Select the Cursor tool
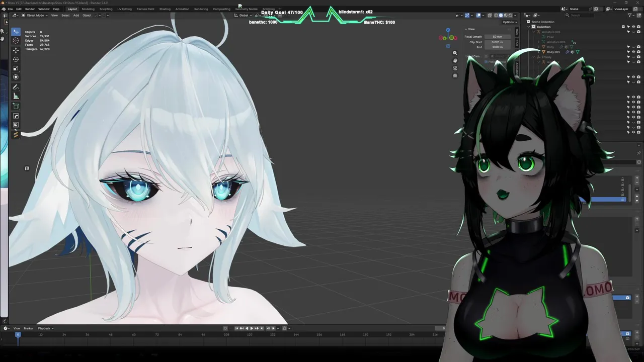 click(16, 40)
